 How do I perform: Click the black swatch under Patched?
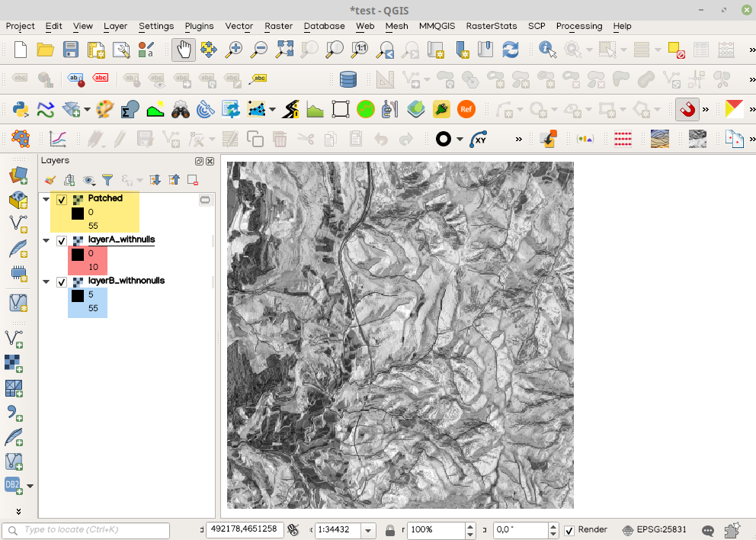(x=78, y=214)
